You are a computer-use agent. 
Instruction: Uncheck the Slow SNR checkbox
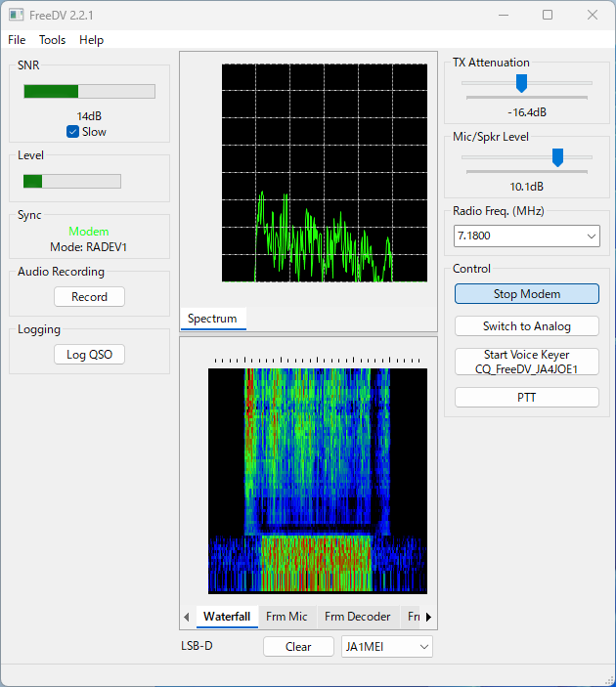point(72,132)
